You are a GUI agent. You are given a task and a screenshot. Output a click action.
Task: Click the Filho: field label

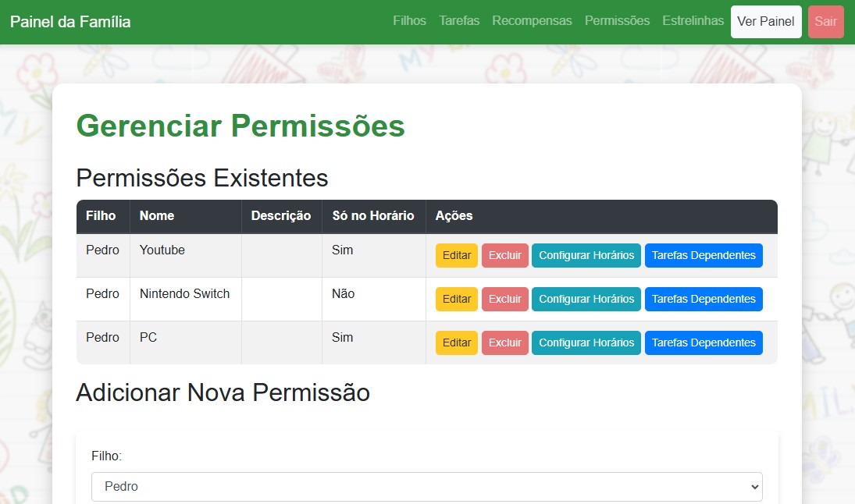[x=106, y=456]
